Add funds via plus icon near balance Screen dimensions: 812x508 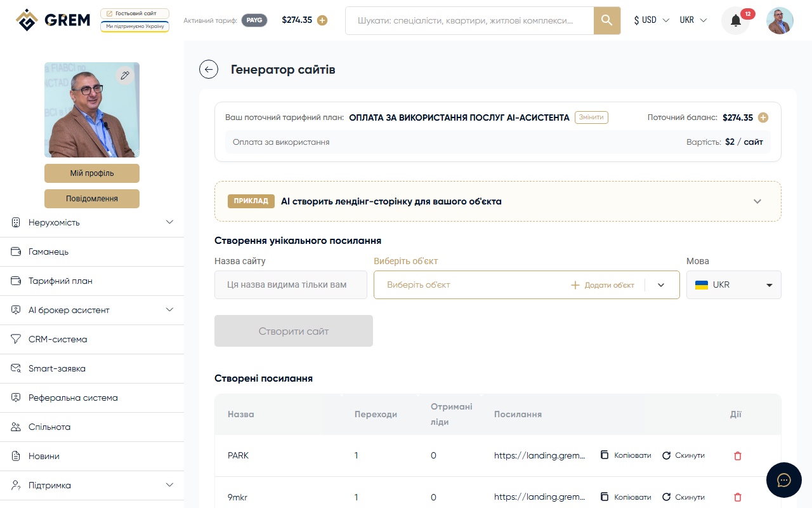click(x=322, y=20)
